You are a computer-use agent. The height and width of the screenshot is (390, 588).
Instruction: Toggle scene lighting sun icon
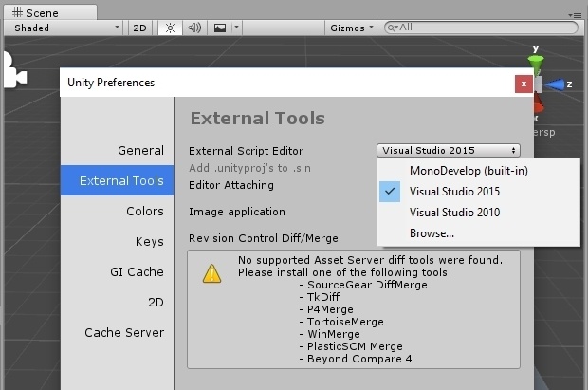point(170,28)
